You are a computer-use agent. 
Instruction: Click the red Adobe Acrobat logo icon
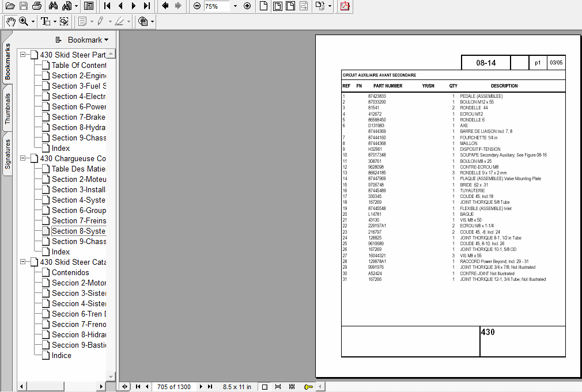point(345,6)
